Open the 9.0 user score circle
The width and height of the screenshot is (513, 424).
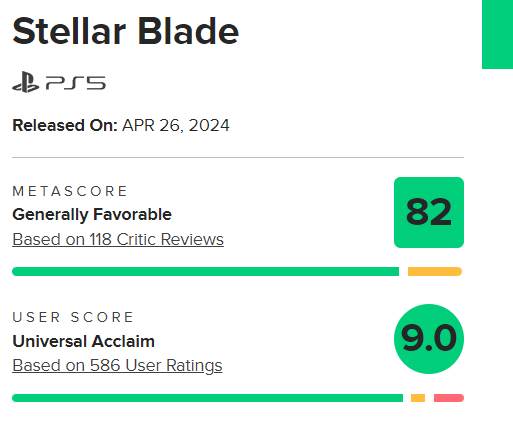(429, 339)
